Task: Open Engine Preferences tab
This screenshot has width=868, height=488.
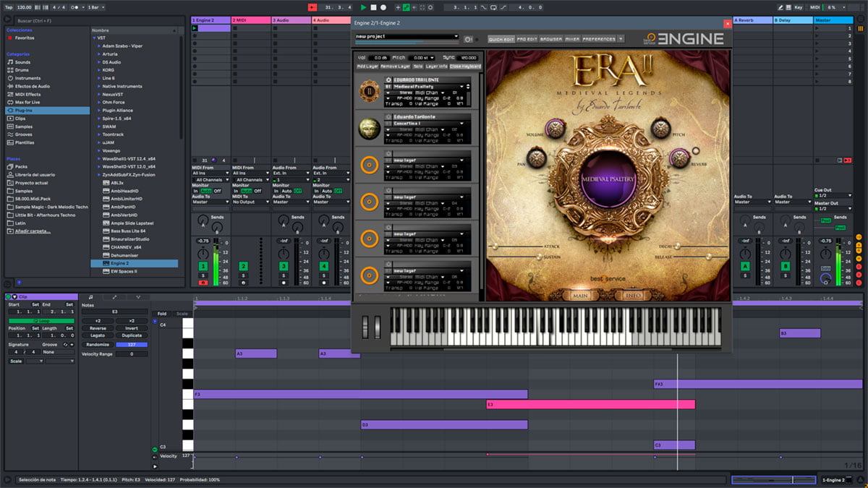Action: (599, 39)
